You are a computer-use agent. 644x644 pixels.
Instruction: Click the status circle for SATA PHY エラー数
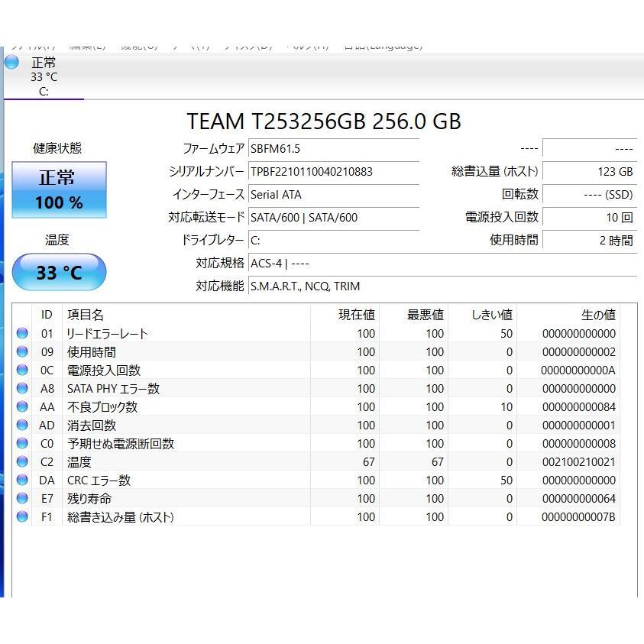pyautogui.click(x=22, y=388)
